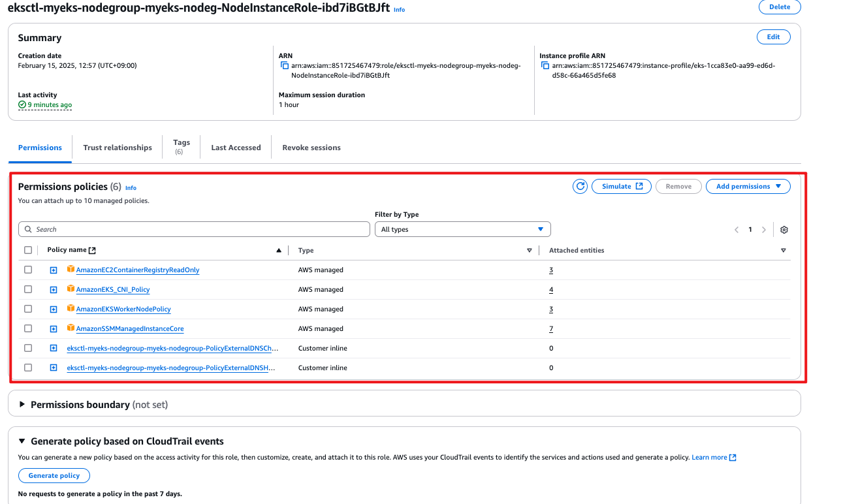Viewport: 841px width, 504px height.
Task: Click the AmazonEC2ContainerRegistryReadOnly orange policy icon
Action: click(x=71, y=269)
